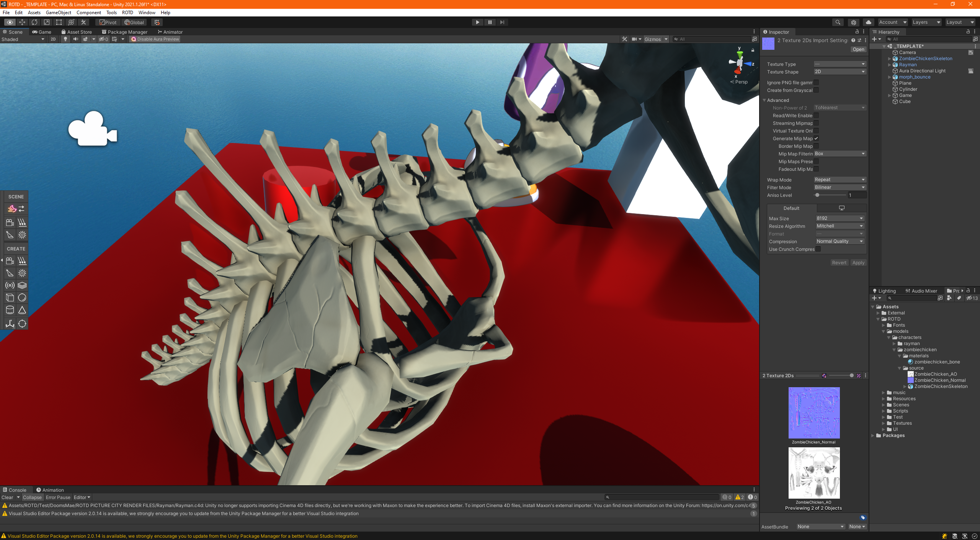Select the Move tool in toolbar
The image size is (980, 540).
click(22, 22)
